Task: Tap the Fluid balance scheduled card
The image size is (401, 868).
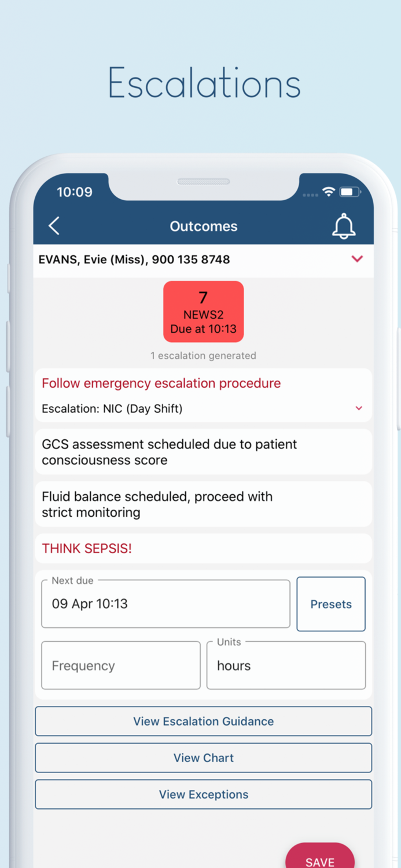Action: click(x=203, y=504)
